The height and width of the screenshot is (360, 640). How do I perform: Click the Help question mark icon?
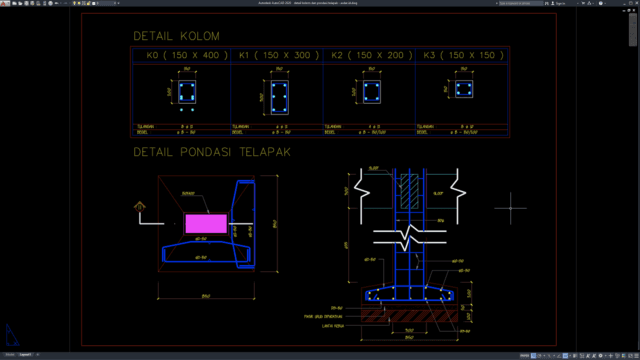pyautogui.click(x=600, y=3)
